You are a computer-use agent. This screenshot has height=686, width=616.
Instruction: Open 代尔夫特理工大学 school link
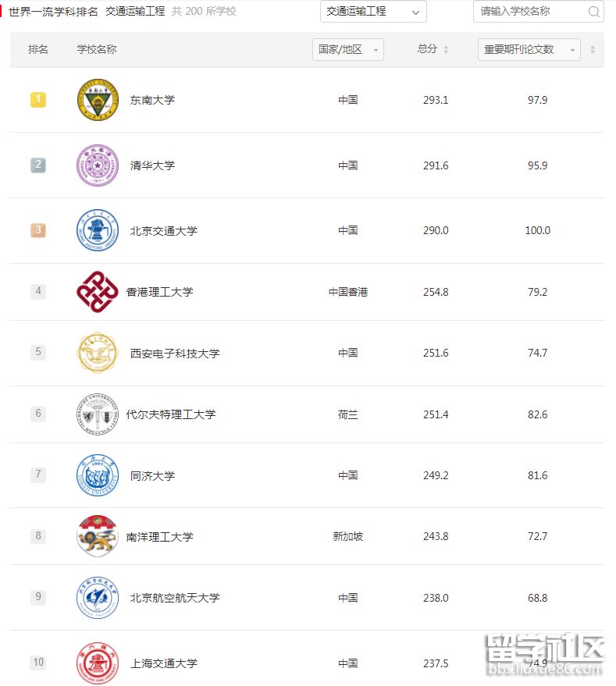coord(171,414)
